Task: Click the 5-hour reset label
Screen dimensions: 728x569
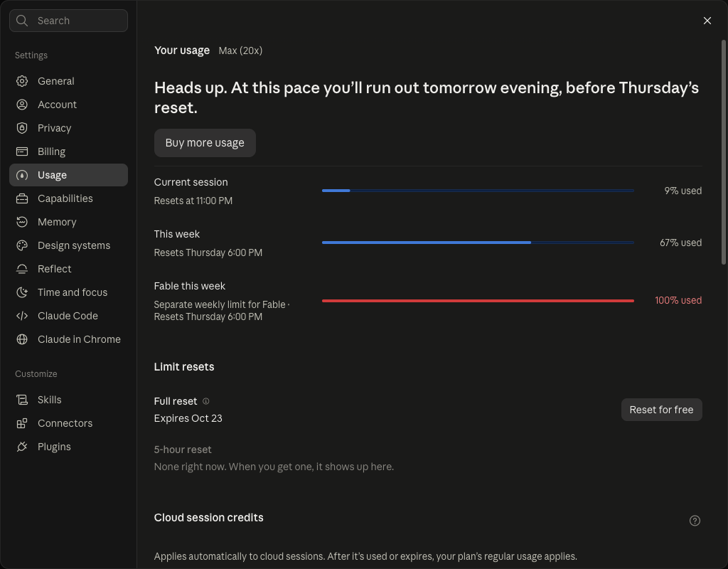Action: [183, 450]
